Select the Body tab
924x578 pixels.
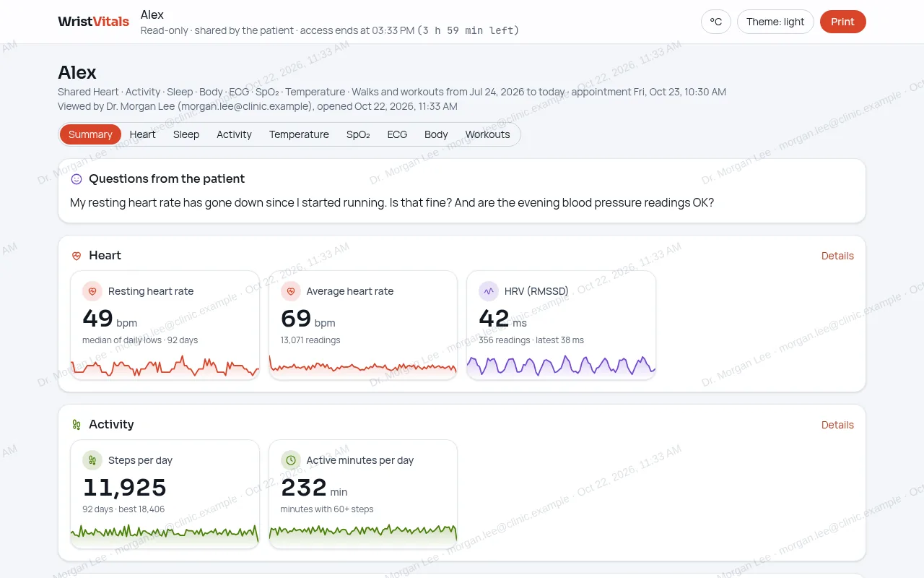tap(436, 134)
